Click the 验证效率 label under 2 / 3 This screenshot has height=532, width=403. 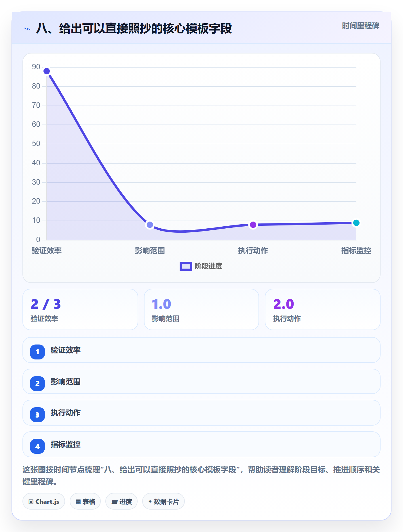(44, 319)
